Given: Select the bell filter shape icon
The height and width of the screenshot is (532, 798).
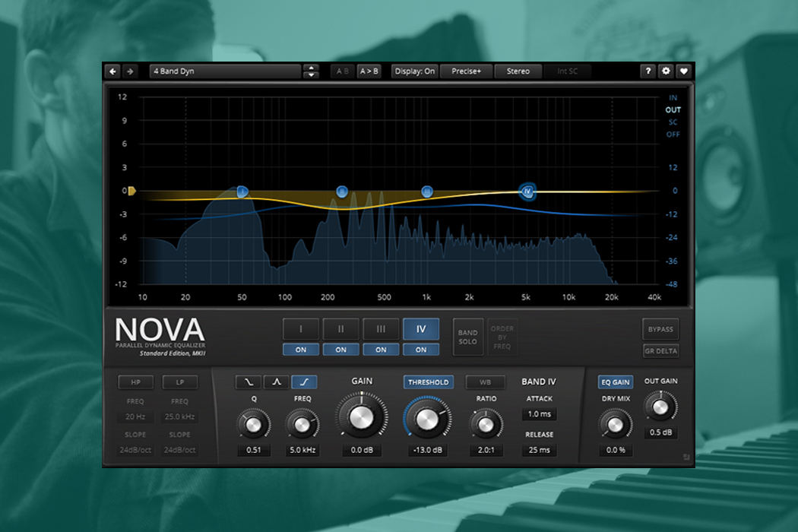Looking at the screenshot, I should click(x=277, y=382).
